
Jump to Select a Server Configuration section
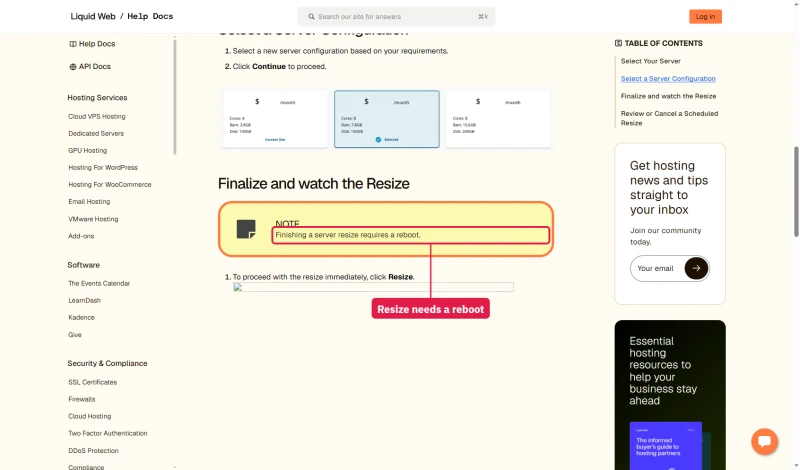[x=668, y=79]
